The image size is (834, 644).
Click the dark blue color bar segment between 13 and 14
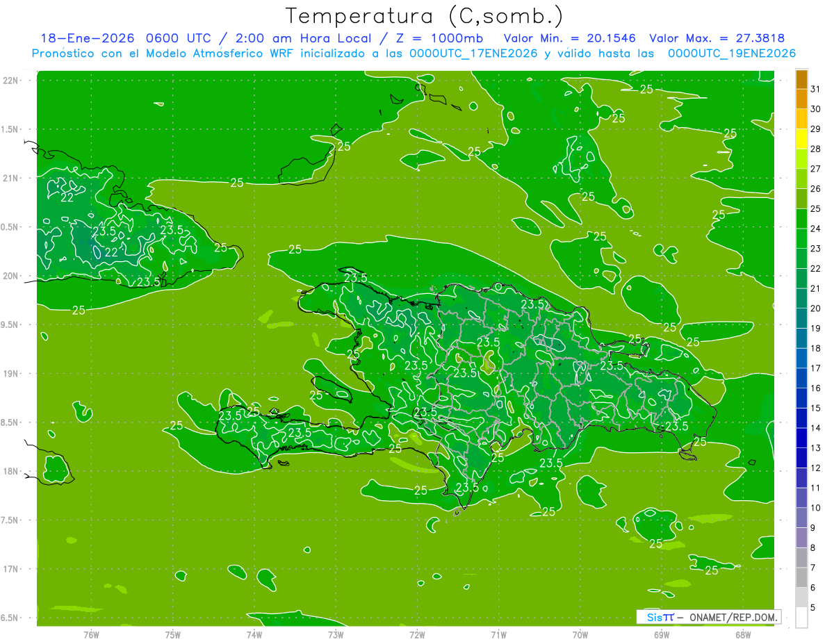801,438
